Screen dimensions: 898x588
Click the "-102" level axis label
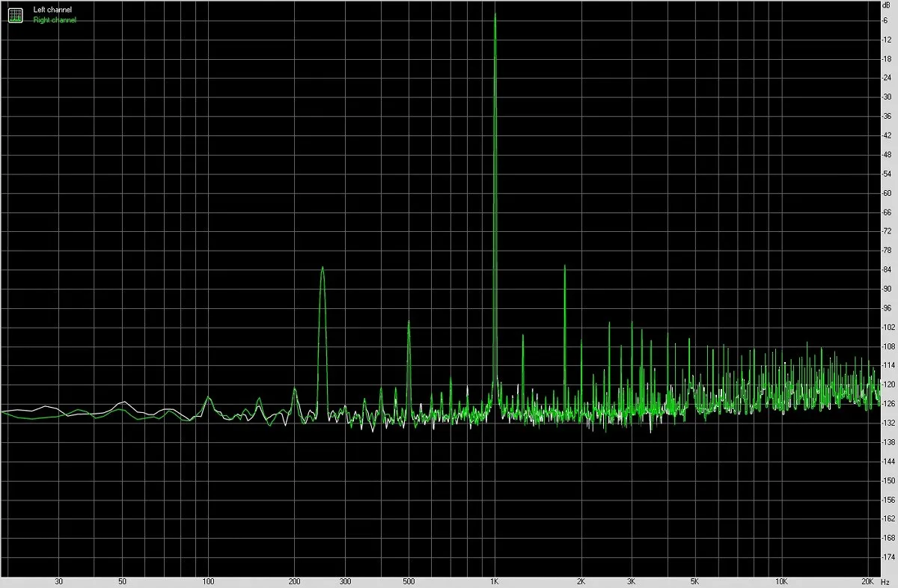(x=888, y=327)
